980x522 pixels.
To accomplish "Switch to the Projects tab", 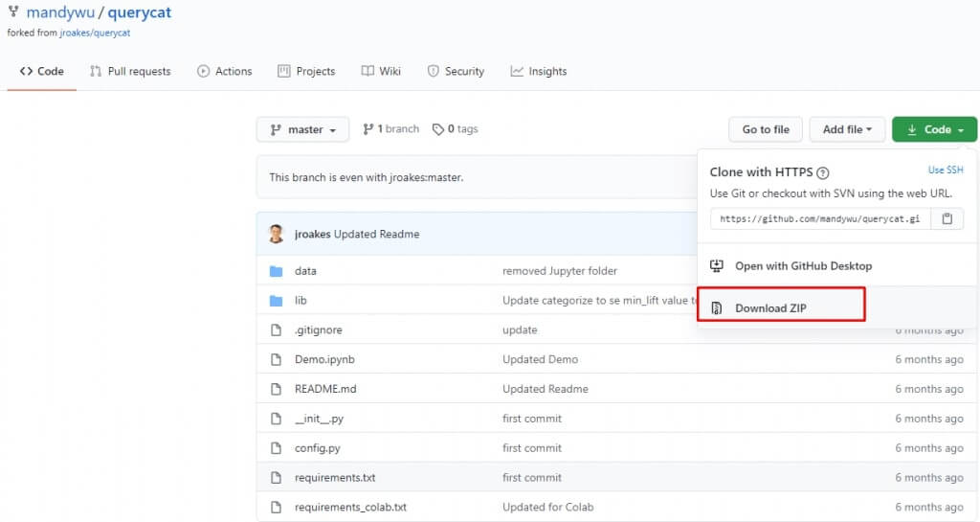I will (x=306, y=71).
